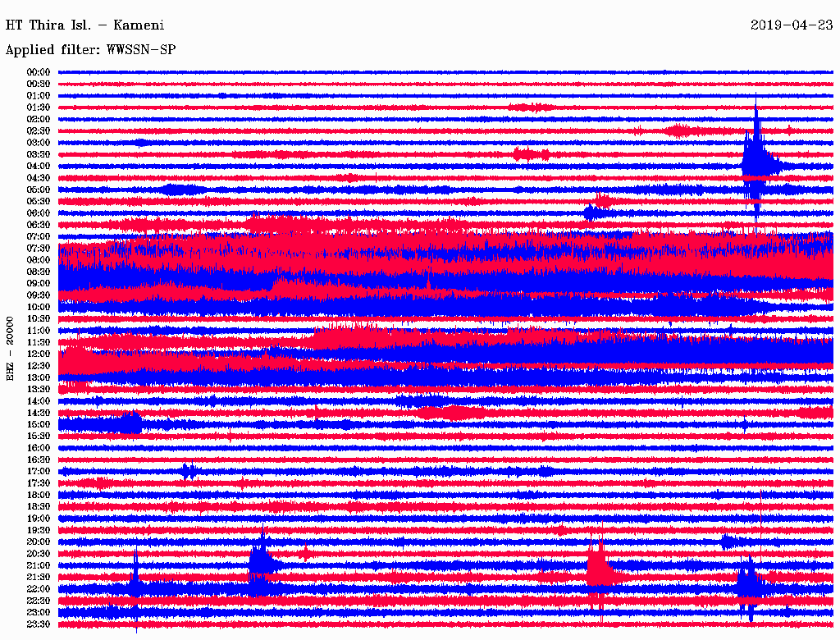Select the 14:30 time label
The image size is (840, 640).
coord(39,413)
